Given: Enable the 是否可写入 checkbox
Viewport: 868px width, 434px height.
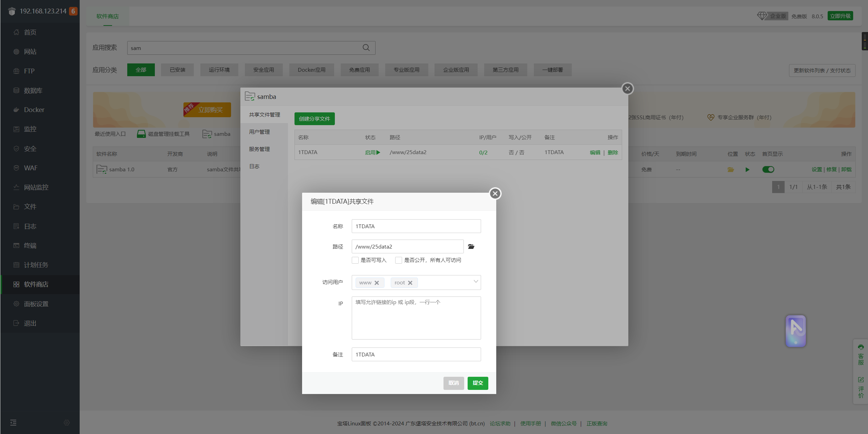Looking at the screenshot, I should tap(355, 260).
